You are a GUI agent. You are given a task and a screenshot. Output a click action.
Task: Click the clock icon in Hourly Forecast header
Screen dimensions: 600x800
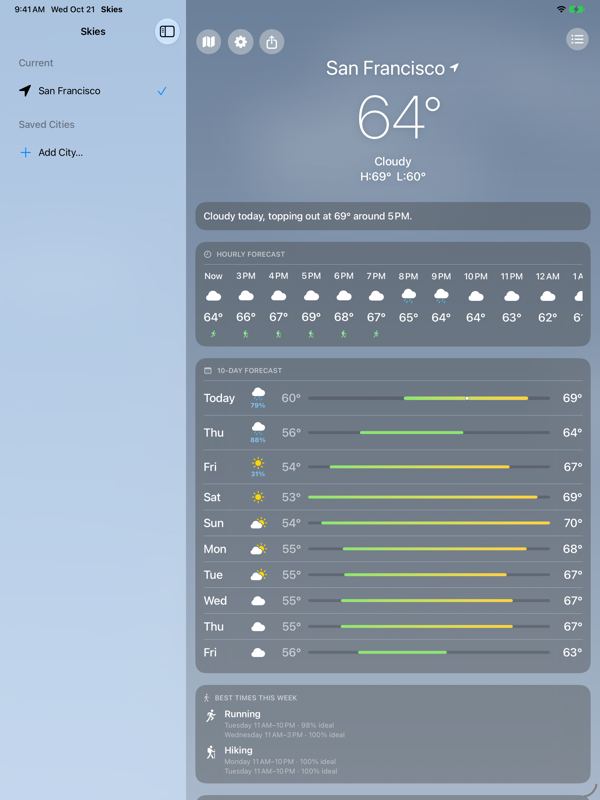click(208, 254)
